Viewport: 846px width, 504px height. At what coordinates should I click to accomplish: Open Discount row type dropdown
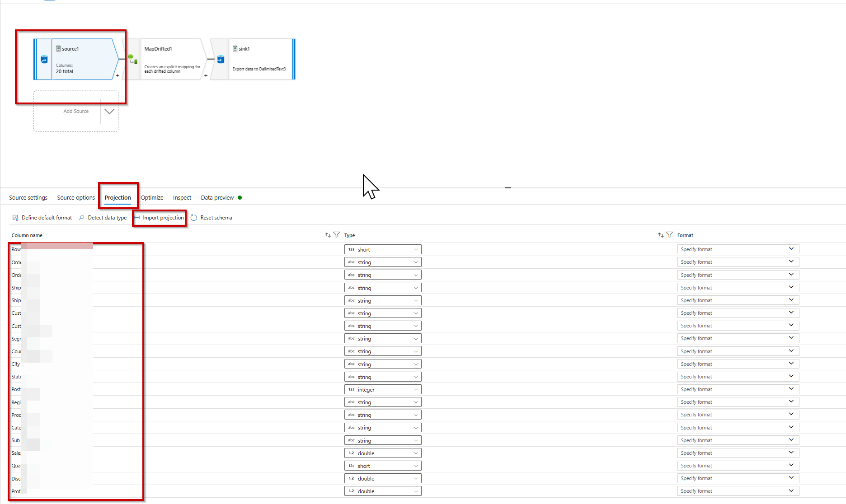click(383, 478)
